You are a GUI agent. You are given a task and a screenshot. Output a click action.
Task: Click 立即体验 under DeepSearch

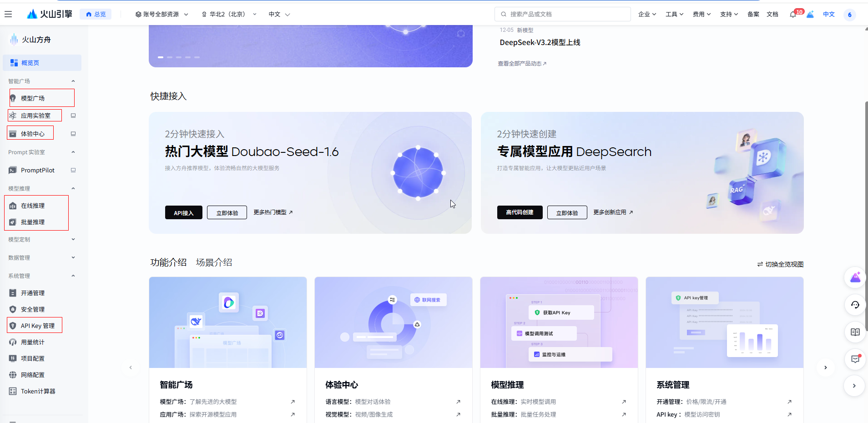point(567,212)
